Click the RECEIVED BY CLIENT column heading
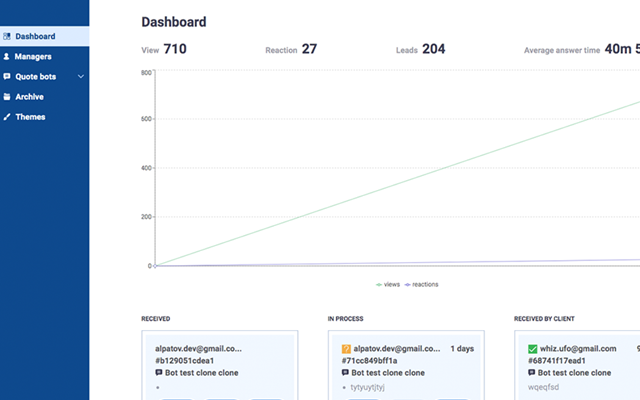640x400 pixels. (544, 319)
